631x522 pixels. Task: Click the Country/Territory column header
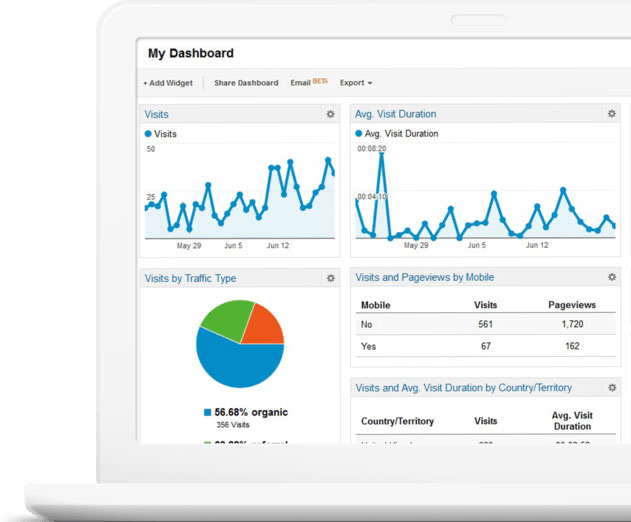(x=397, y=421)
